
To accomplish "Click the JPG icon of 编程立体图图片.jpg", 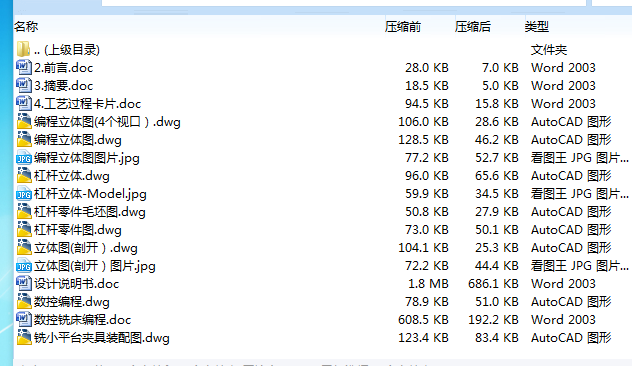I will [x=23, y=158].
